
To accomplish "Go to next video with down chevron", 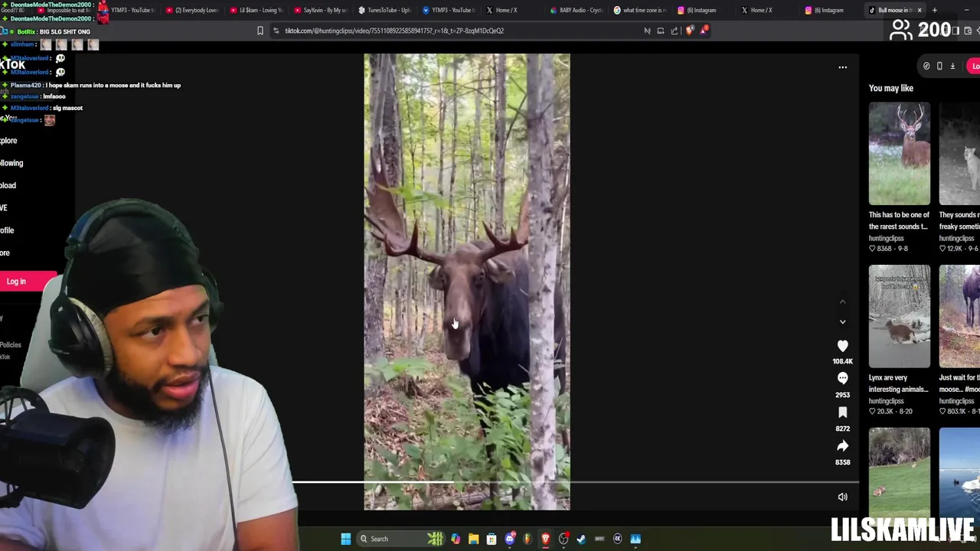I will pos(842,322).
